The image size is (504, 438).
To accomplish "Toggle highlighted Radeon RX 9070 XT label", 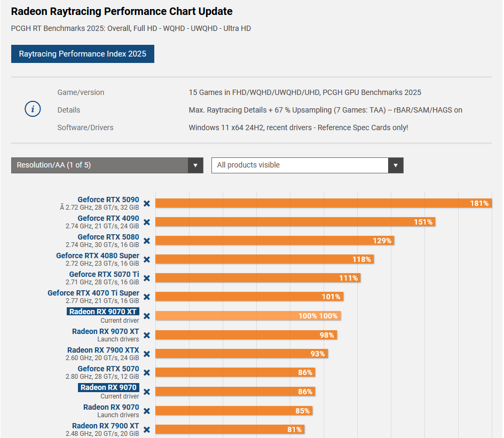I will 103,312.
